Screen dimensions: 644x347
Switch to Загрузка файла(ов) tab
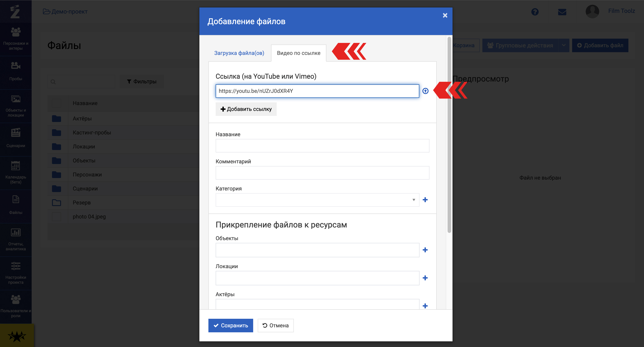pos(239,53)
